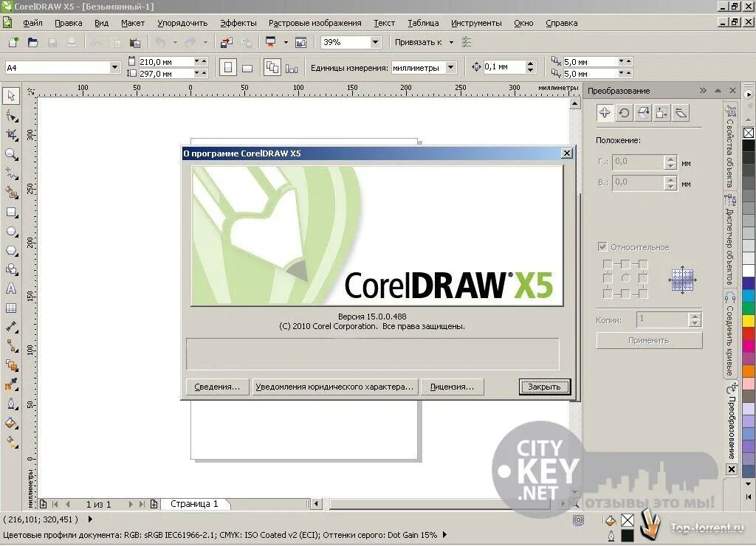Close the About CorelDRAW X5 dialog
This screenshot has width=756, height=546.
[x=567, y=153]
